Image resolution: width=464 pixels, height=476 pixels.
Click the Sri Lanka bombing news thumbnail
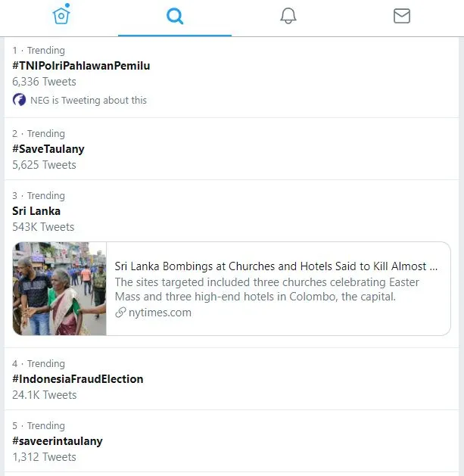coord(60,288)
